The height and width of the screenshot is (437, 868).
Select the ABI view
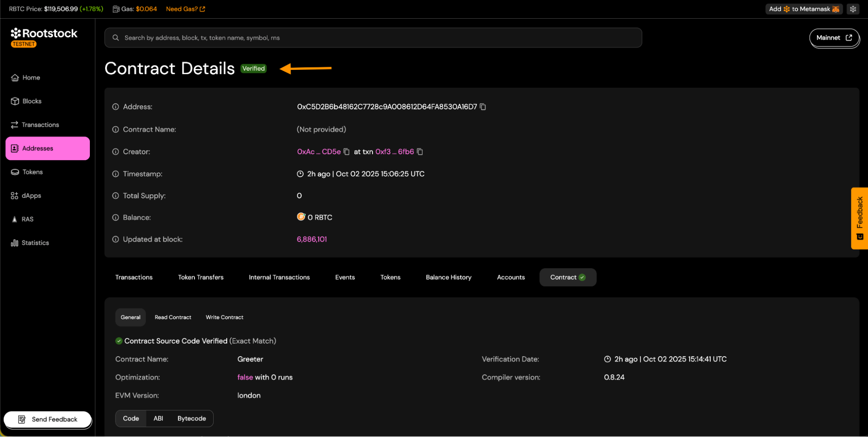158,418
